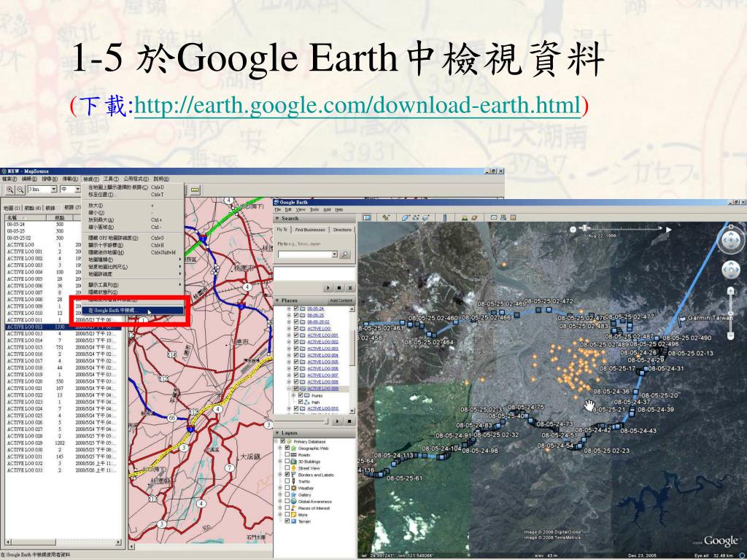Click the View in Google Maps toolbar icon
Viewport: 747px width, 560px height.
tap(513, 217)
